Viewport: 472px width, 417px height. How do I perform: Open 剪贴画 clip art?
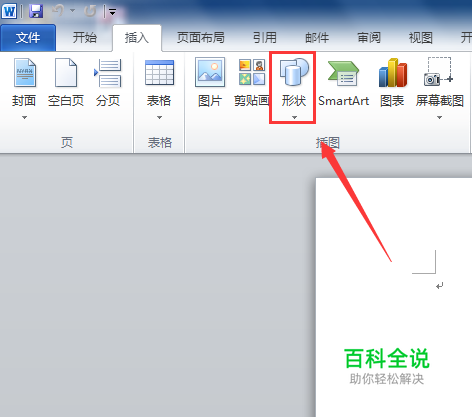tap(252, 83)
